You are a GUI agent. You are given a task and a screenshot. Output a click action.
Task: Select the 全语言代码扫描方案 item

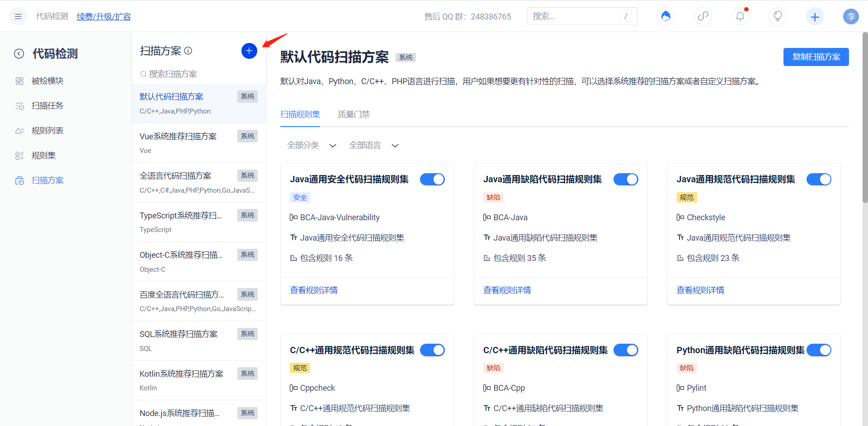[199, 182]
